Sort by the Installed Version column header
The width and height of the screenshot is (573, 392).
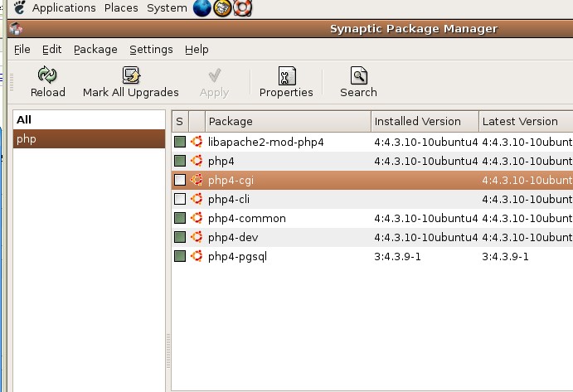(425, 121)
